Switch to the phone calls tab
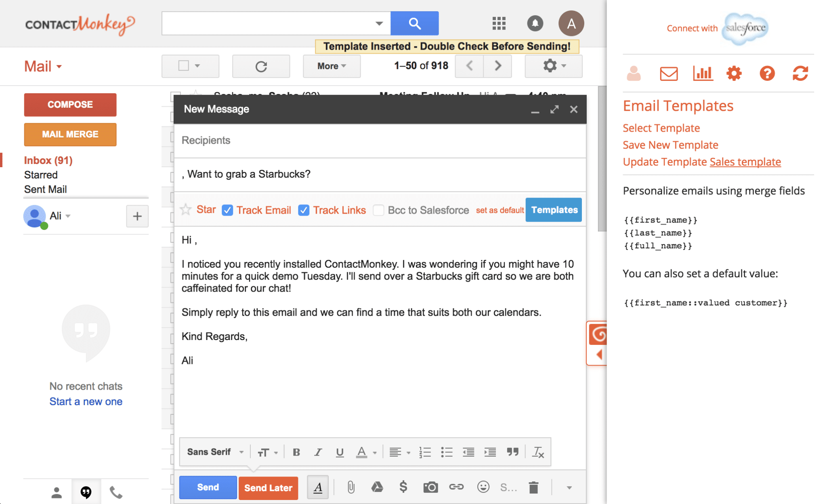This screenshot has width=827, height=504. click(x=116, y=492)
